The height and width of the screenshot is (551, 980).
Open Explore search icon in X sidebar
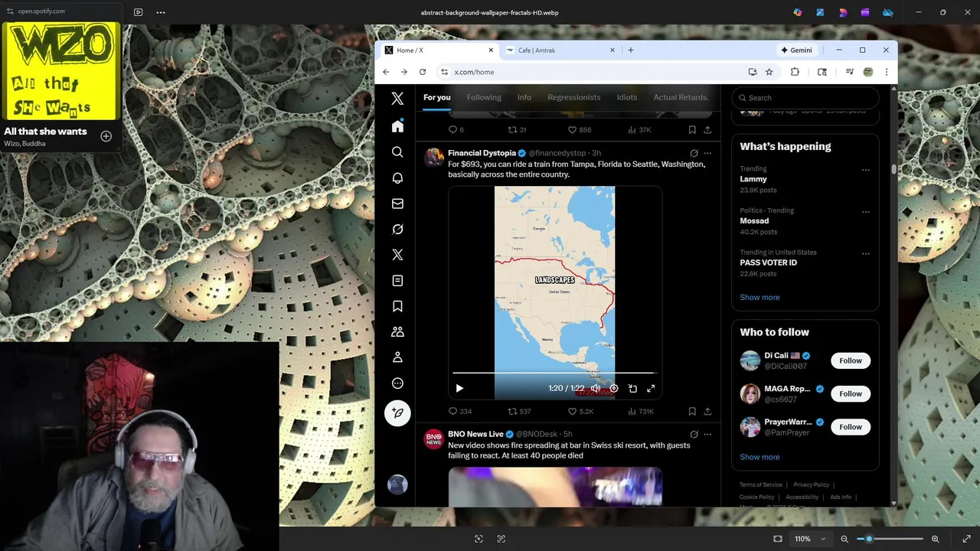tap(397, 152)
